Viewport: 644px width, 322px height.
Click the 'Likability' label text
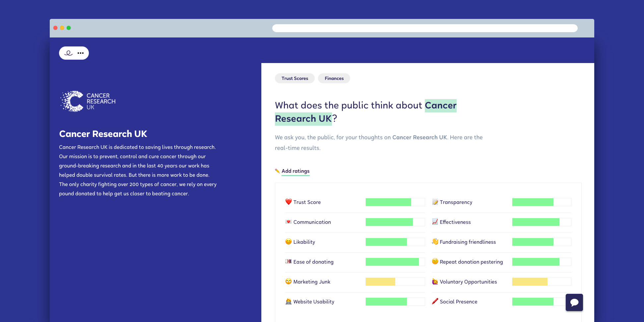pyautogui.click(x=304, y=242)
